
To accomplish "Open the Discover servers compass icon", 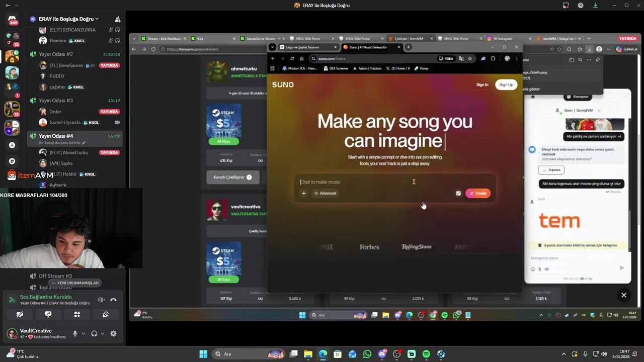I will 12,161.
